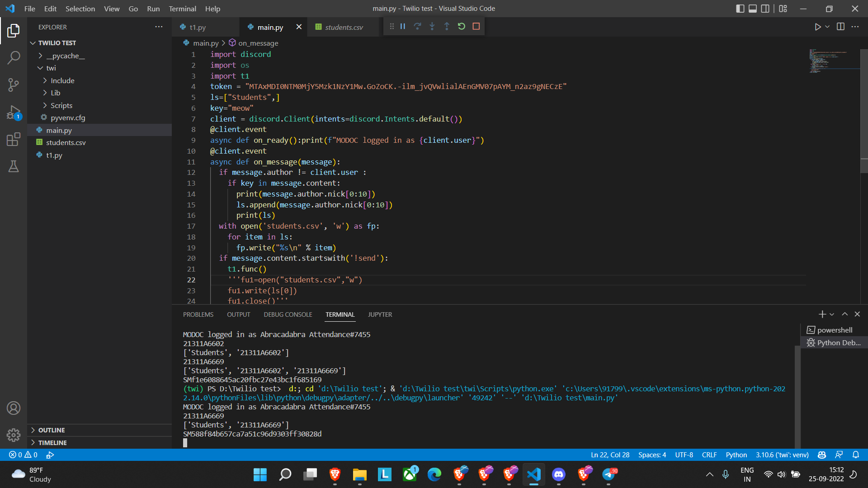Image resolution: width=868 pixels, height=488 pixels.
Task: Open the Run Python file dropdown arrow
Action: pyautogui.click(x=827, y=27)
